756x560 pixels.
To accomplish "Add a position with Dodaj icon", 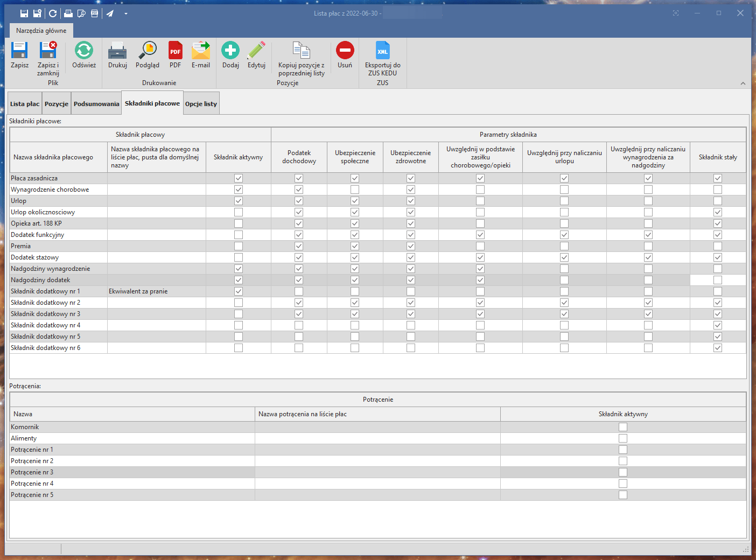I will 230,51.
